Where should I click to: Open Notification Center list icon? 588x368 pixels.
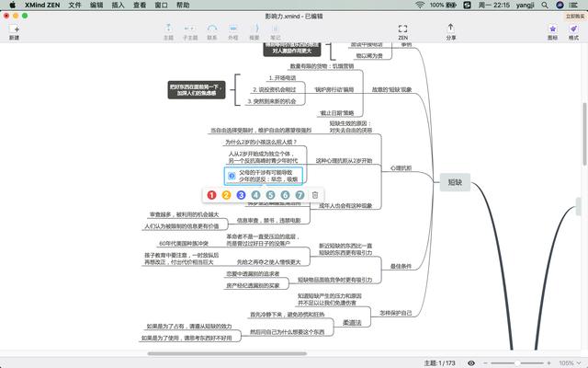tap(573, 5)
